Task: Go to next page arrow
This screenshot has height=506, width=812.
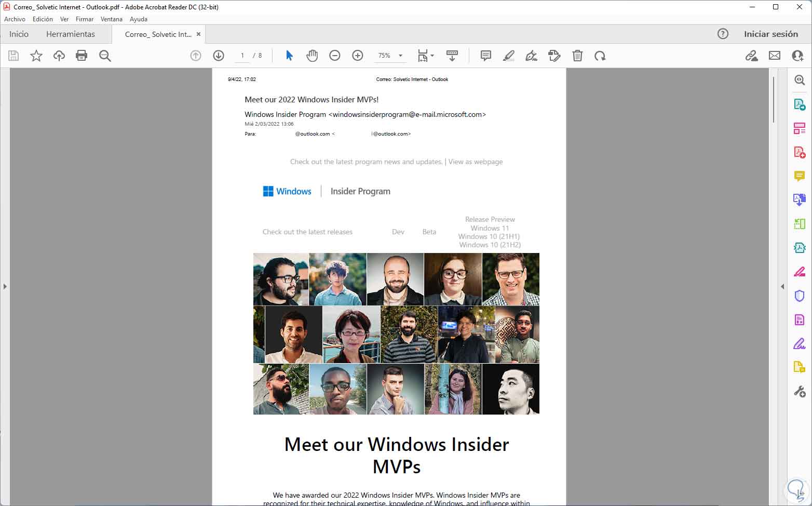Action: (219, 56)
